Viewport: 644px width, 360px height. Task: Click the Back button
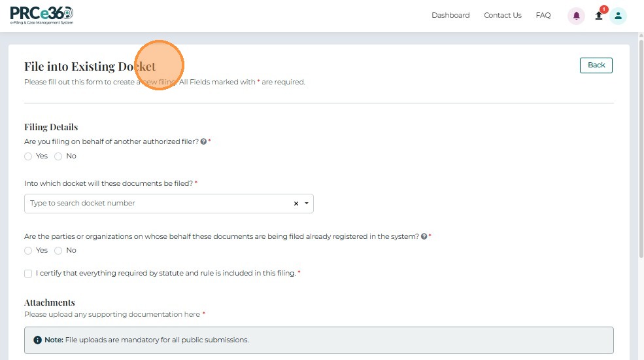(x=596, y=65)
